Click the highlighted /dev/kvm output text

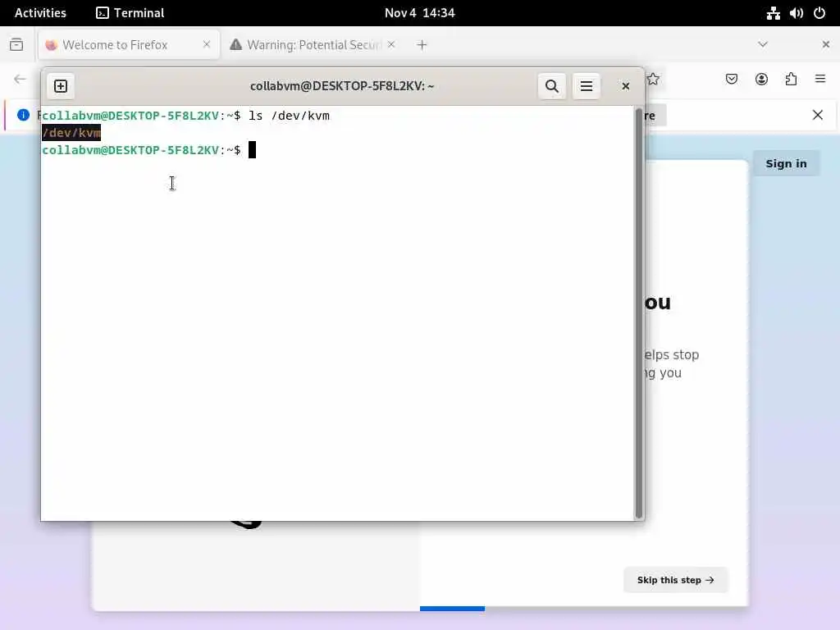pos(71,133)
